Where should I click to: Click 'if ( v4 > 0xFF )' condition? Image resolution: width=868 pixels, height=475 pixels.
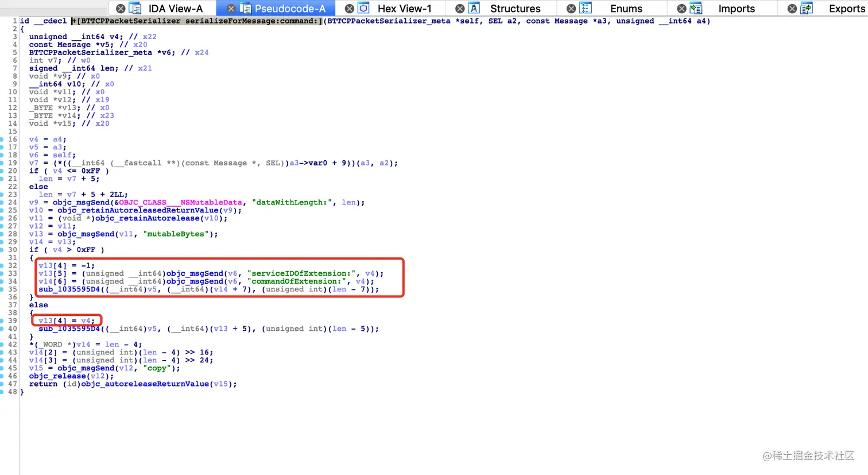pos(67,250)
